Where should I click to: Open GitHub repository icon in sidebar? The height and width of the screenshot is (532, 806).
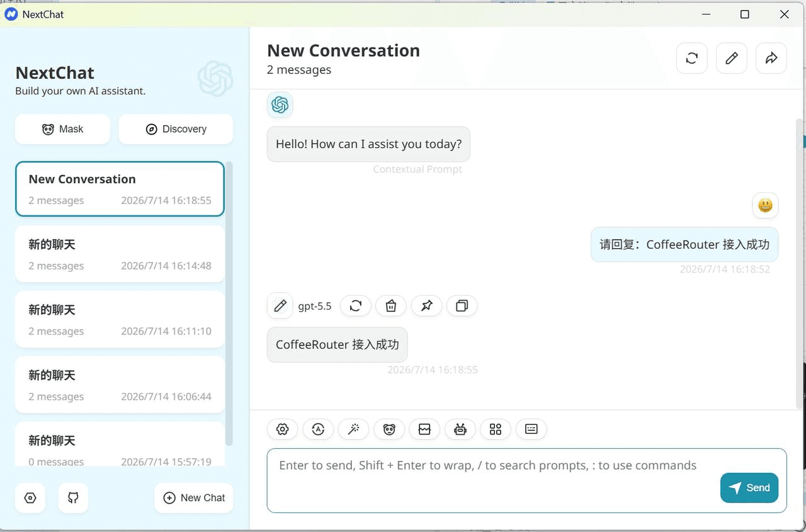(x=73, y=498)
